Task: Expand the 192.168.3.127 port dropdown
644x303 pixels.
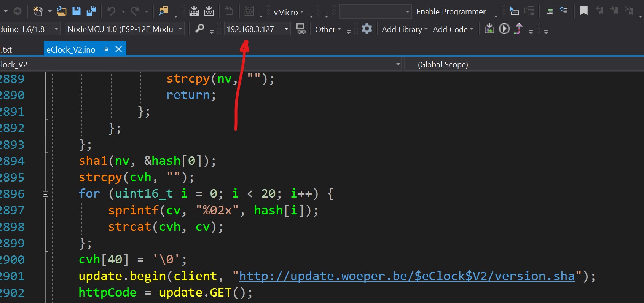Action: [x=286, y=29]
